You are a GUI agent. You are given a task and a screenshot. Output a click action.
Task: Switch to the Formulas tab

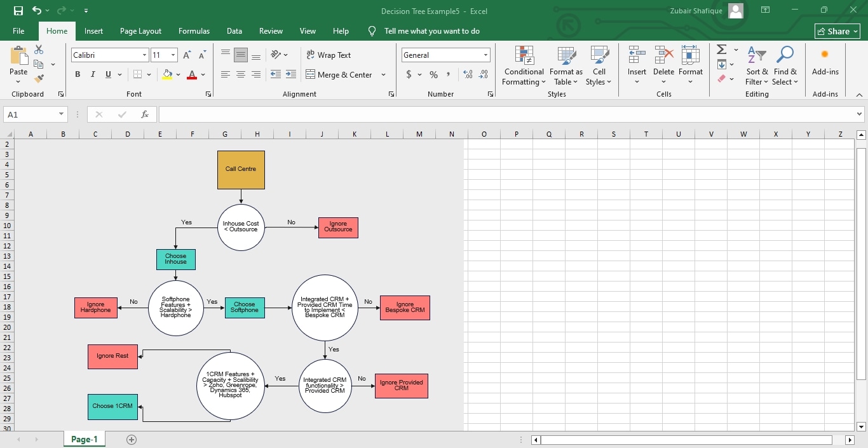[x=194, y=31]
